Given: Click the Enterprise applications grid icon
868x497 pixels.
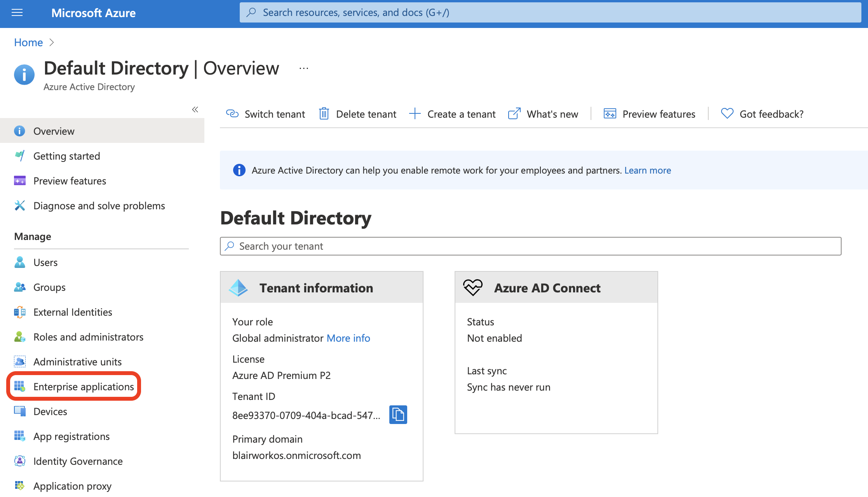Looking at the screenshot, I should click(19, 387).
